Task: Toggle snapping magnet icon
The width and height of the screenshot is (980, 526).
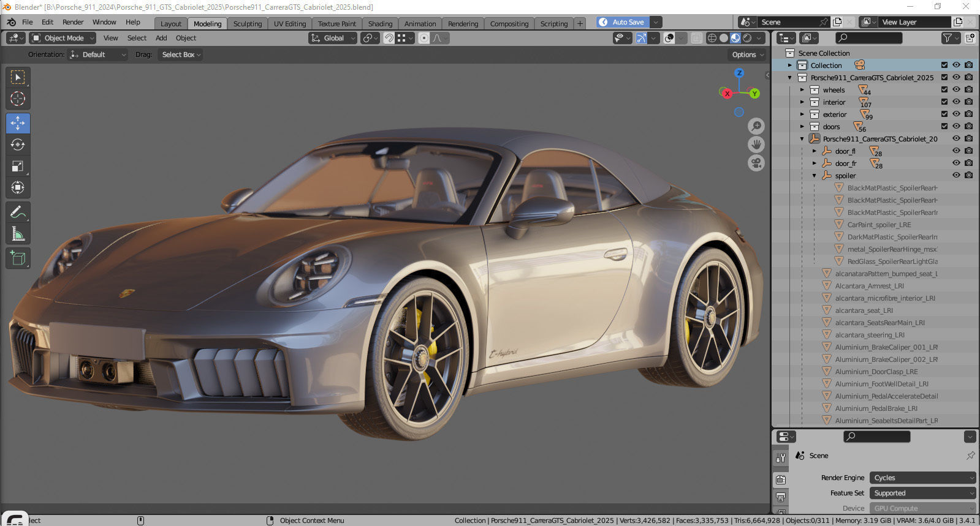Action: click(389, 38)
